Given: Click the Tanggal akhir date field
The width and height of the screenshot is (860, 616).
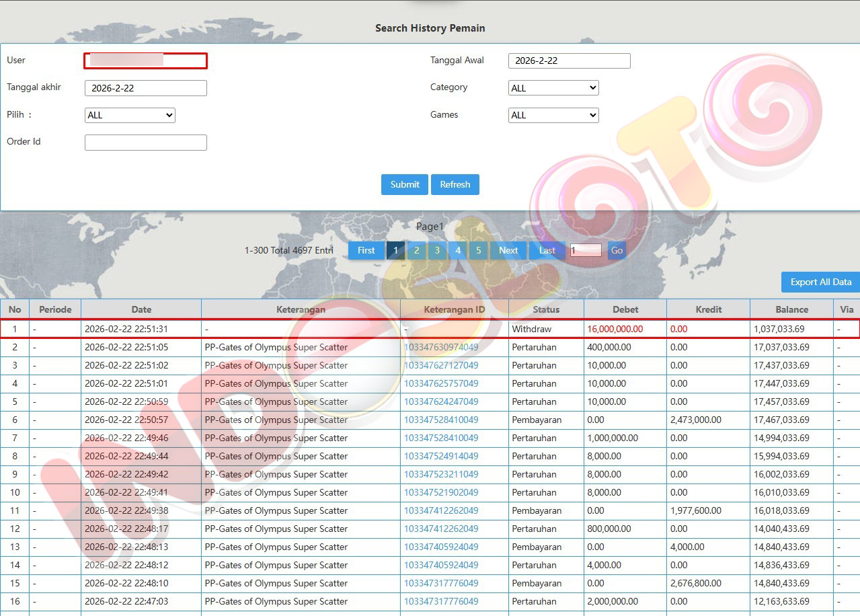Looking at the screenshot, I should pyautogui.click(x=145, y=88).
